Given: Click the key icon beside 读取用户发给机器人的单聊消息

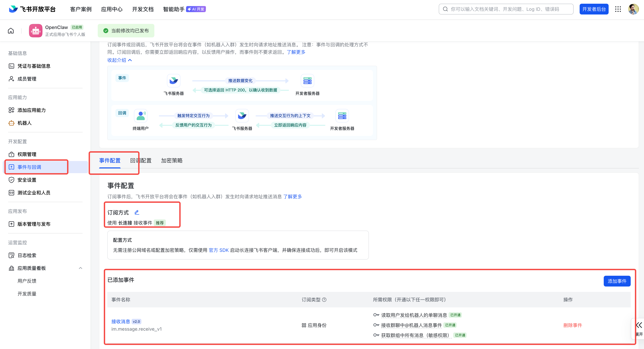Looking at the screenshot, I should (x=376, y=315).
